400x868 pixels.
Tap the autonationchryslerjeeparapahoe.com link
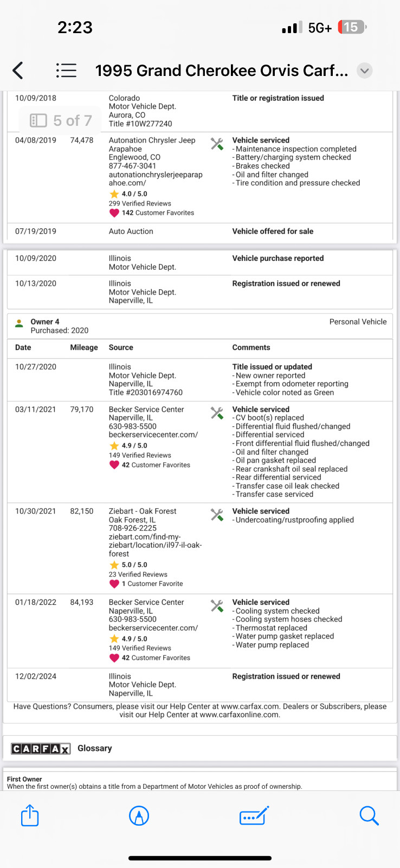(x=156, y=179)
